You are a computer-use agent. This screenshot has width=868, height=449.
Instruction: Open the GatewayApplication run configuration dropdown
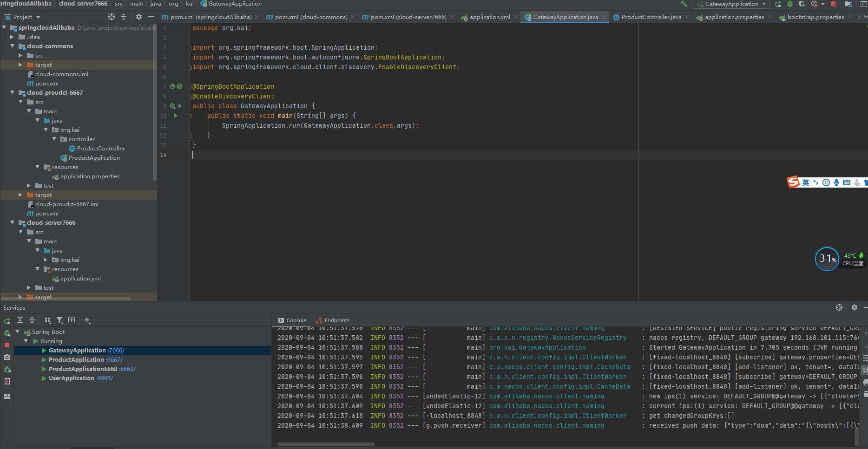click(731, 4)
